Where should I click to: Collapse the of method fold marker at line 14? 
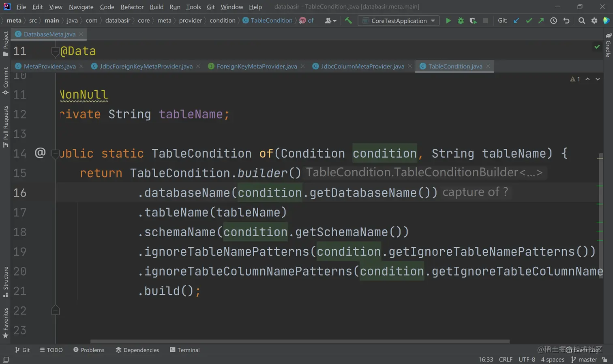[x=56, y=153]
